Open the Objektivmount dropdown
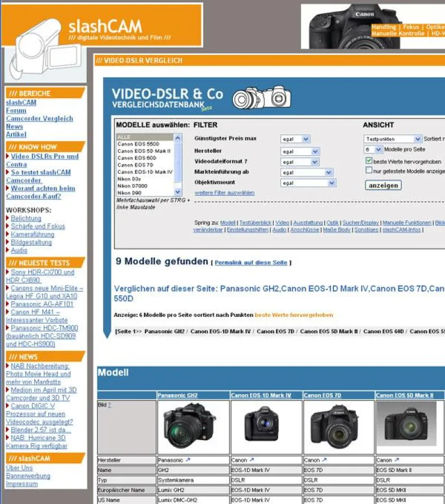445x504 pixels. click(x=308, y=183)
